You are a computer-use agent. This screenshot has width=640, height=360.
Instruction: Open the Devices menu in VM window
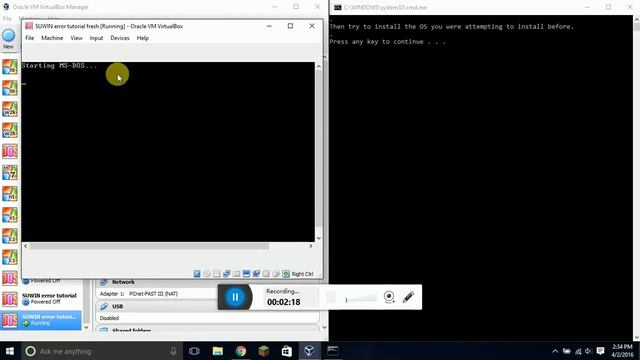coord(120,38)
